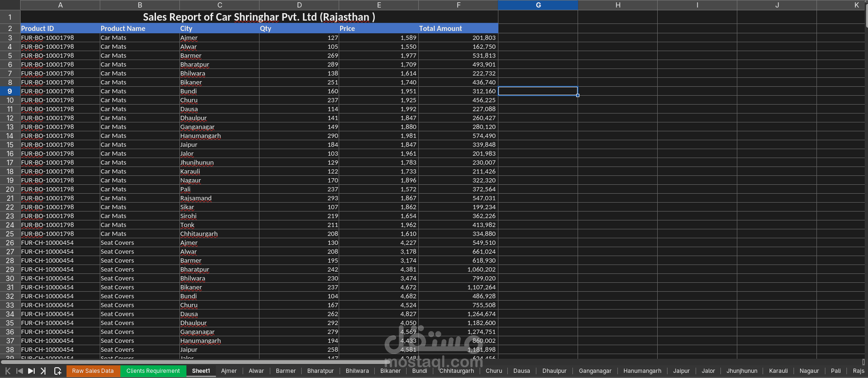Select the city cell 'Jhunjhunun' in row 17
The width and height of the screenshot is (868, 378).
pos(220,163)
